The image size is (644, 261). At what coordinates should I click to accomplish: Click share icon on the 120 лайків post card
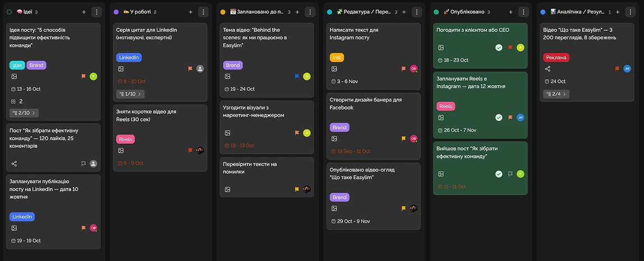[14, 164]
